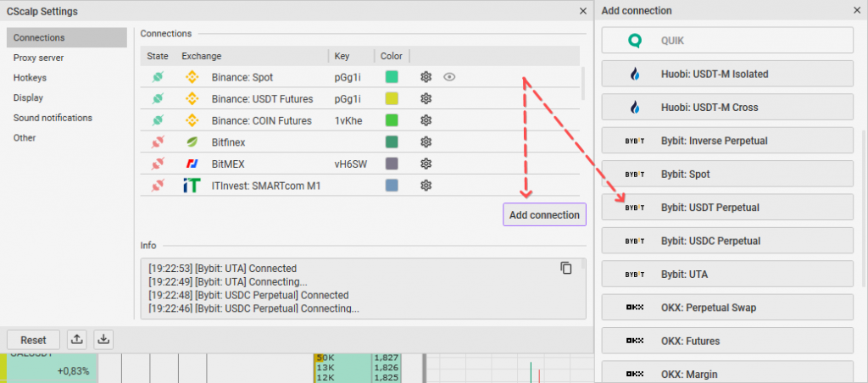868x383 pixels.
Task: Change BitMEX gray color swatch
Action: tap(392, 164)
